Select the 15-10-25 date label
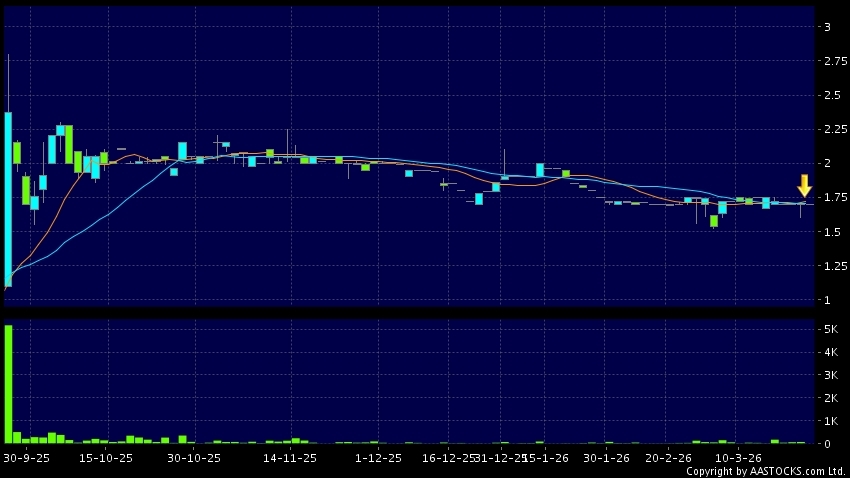850x478 pixels. click(x=106, y=457)
